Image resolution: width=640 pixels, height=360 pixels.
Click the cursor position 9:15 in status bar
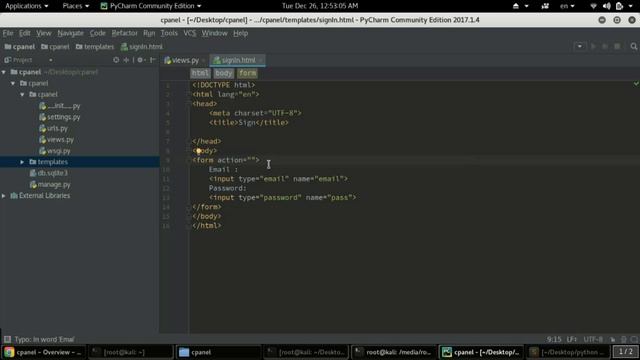point(554,339)
